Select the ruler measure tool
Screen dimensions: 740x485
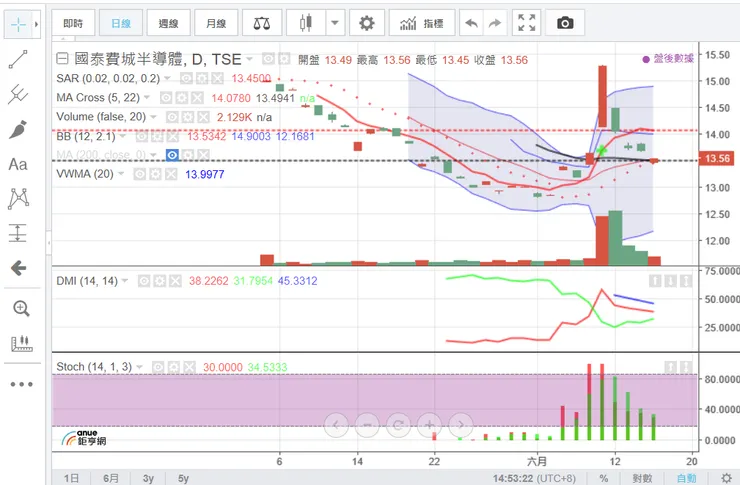click(x=22, y=343)
